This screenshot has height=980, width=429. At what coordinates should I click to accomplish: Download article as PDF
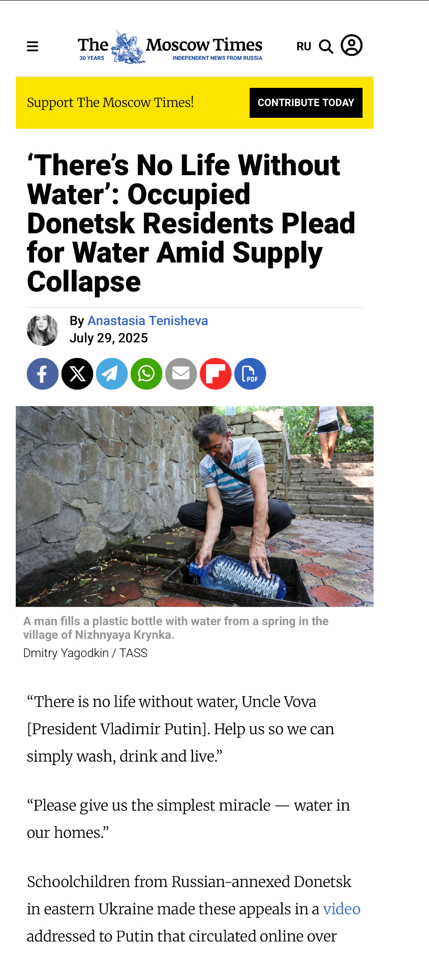(x=250, y=374)
